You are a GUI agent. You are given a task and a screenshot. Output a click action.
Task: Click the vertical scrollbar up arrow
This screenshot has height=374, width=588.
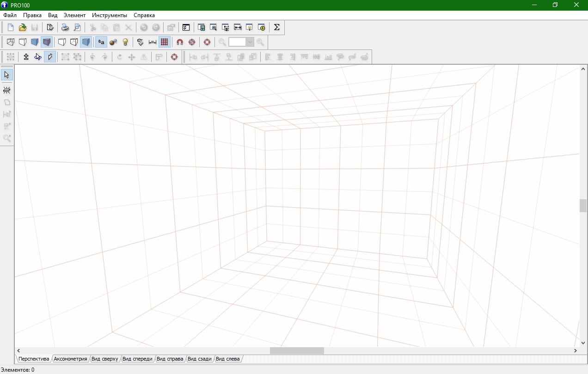[x=583, y=69]
